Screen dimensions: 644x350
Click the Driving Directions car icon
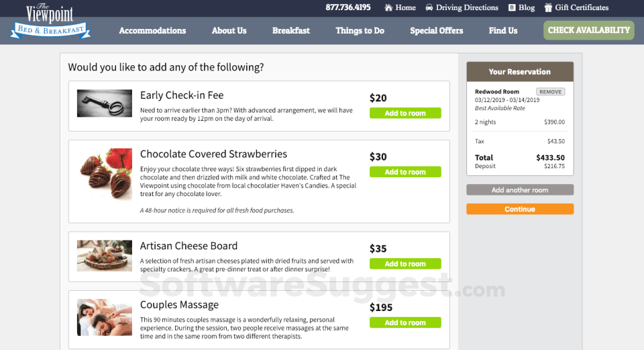429,8
